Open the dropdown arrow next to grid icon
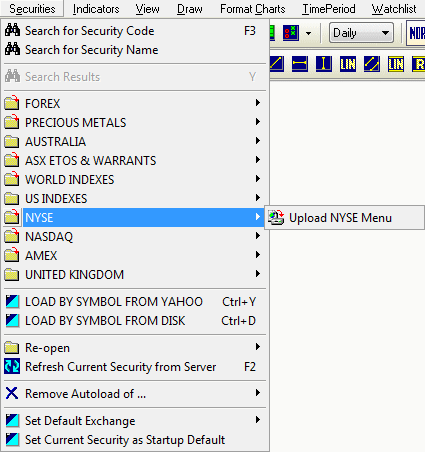 [308, 33]
